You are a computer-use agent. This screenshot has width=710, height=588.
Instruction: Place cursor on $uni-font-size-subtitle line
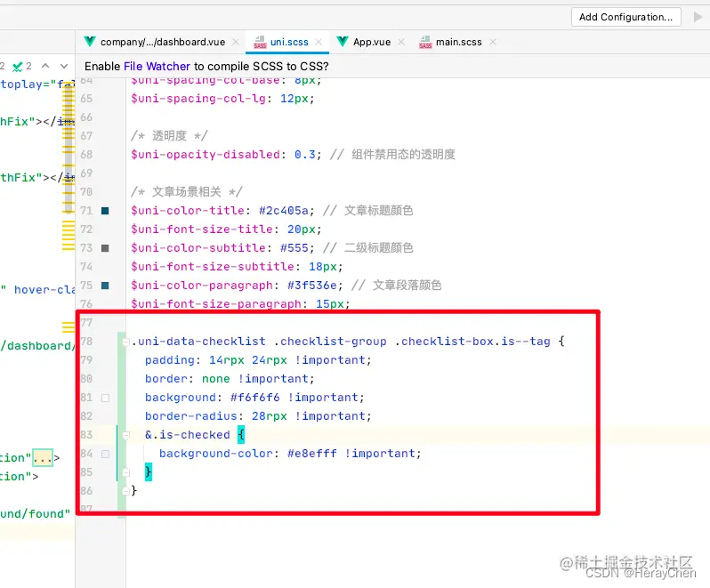click(237, 267)
